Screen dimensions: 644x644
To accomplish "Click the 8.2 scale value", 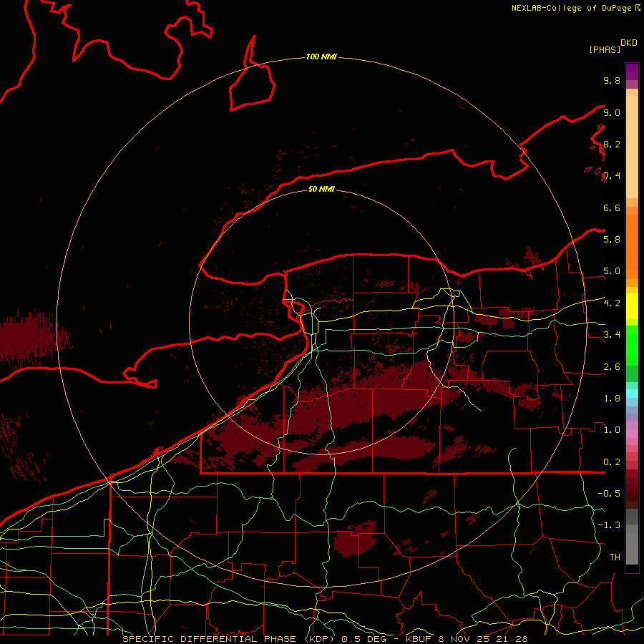I will point(612,144).
